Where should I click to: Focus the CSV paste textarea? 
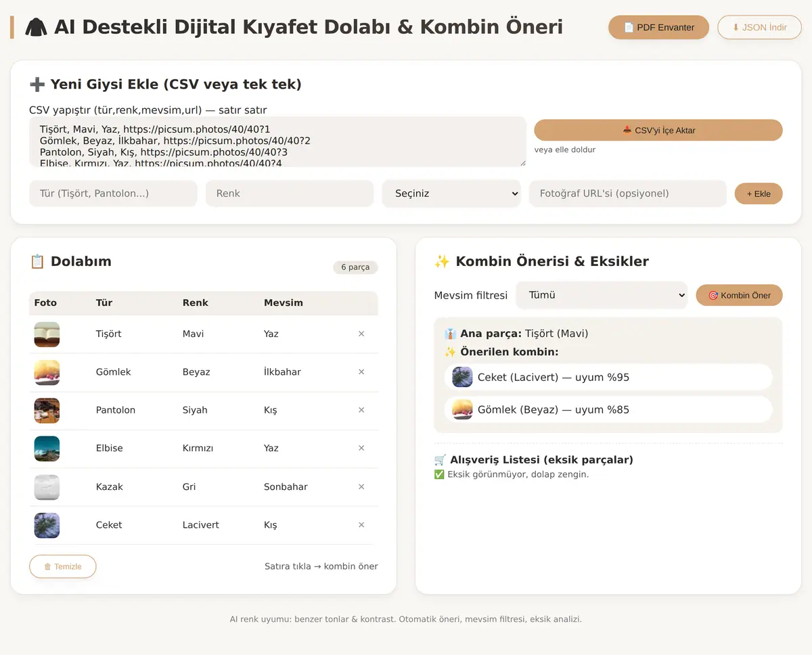(x=277, y=141)
